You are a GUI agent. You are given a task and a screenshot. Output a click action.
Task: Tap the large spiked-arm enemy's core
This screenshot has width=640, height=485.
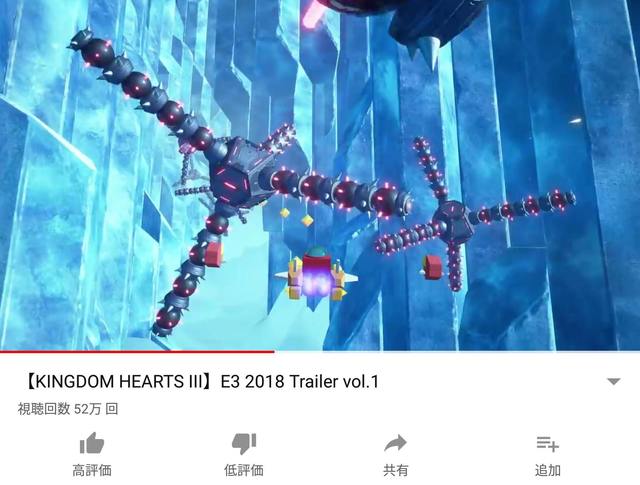[239, 175]
